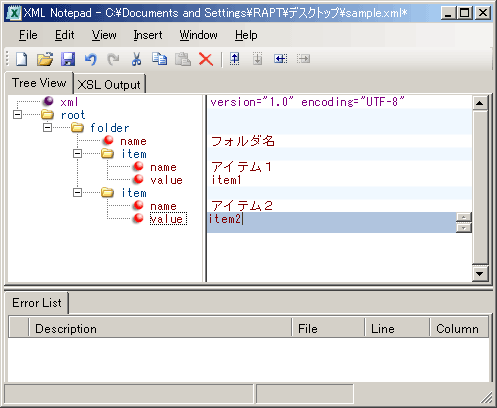Open the View menu
This screenshot has height=408, width=497.
[x=104, y=35]
